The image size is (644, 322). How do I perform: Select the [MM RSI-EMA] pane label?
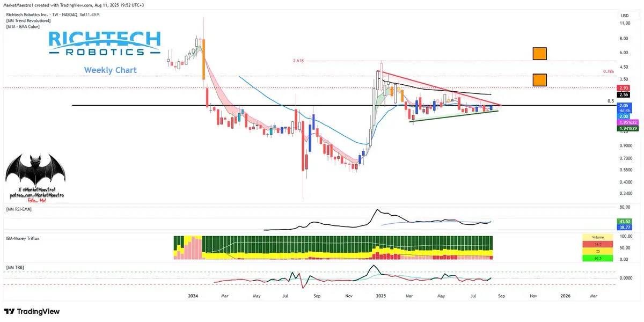19,208
